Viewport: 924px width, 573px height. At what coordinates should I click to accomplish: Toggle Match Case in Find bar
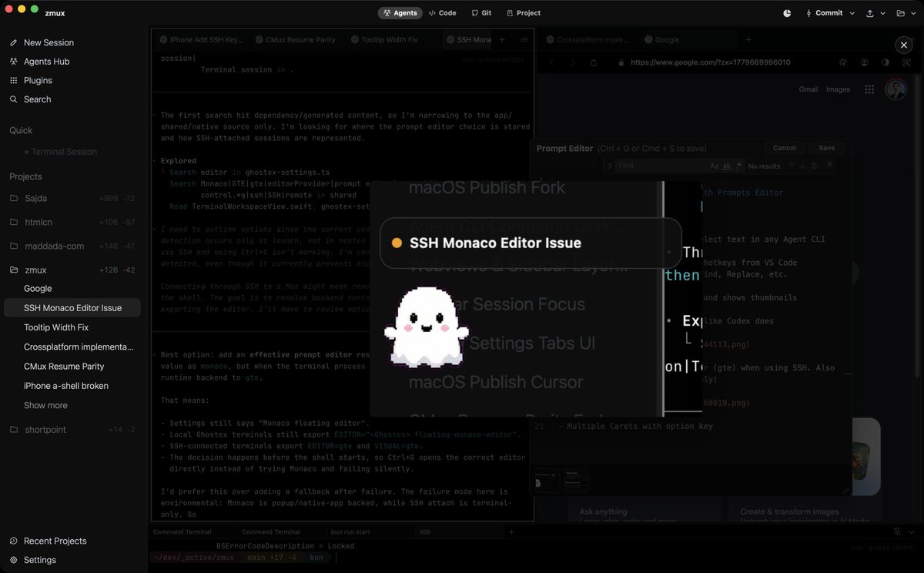point(715,166)
